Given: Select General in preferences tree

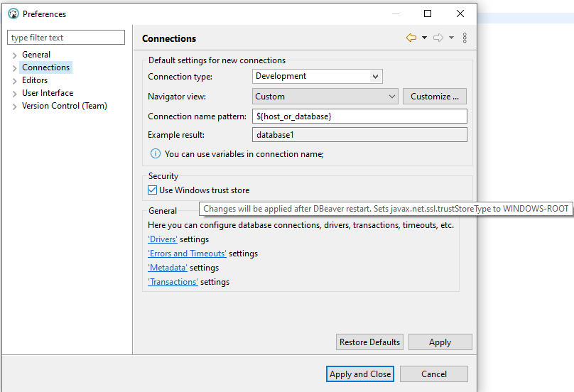Looking at the screenshot, I should point(36,55).
